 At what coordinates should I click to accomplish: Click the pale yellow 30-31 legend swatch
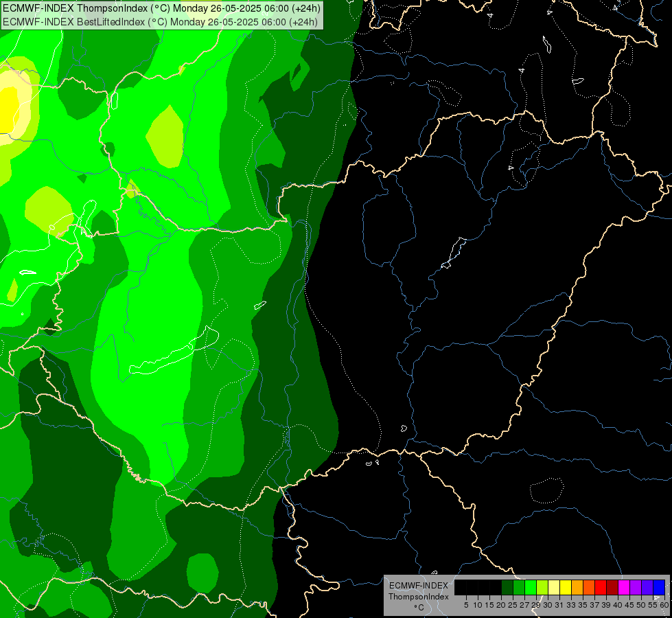coord(554,587)
